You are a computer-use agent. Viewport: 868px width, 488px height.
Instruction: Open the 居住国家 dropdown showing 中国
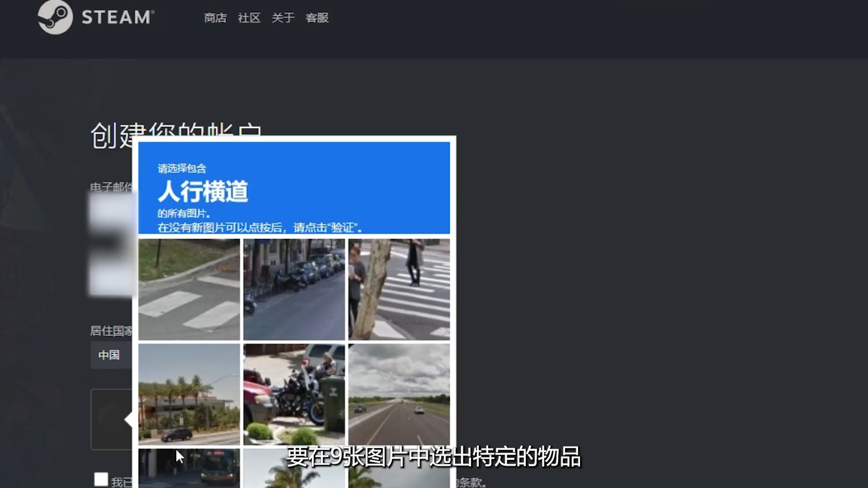coord(111,356)
